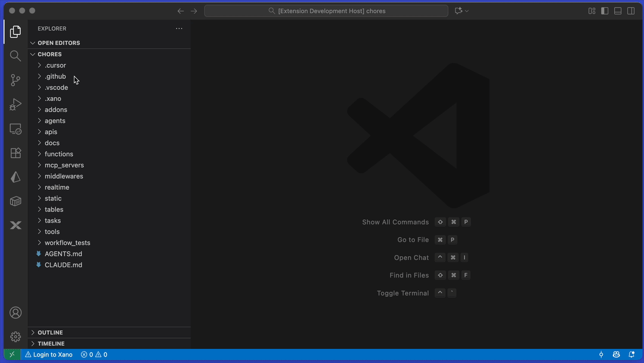
Task: Open the Accounts menu icon
Action: pos(15,313)
